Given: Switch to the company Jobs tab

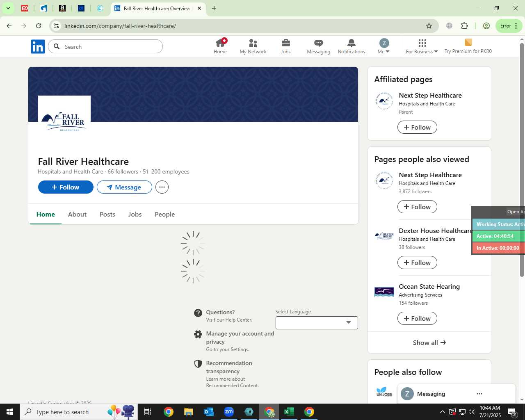Looking at the screenshot, I should (x=135, y=214).
